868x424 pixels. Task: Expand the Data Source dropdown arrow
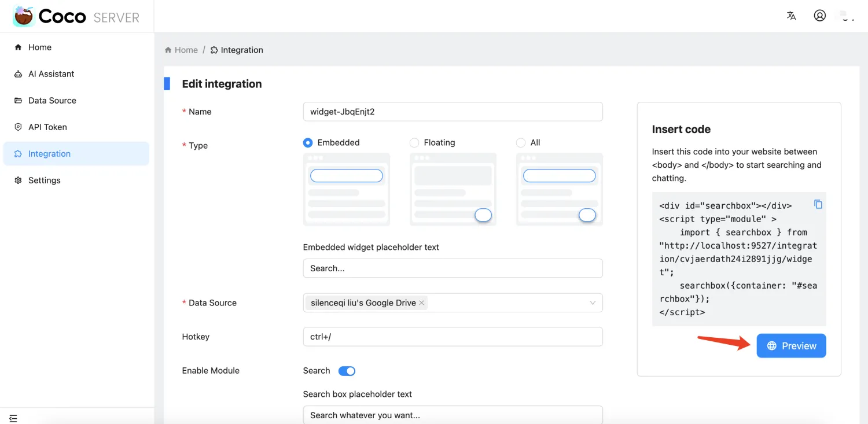point(593,303)
